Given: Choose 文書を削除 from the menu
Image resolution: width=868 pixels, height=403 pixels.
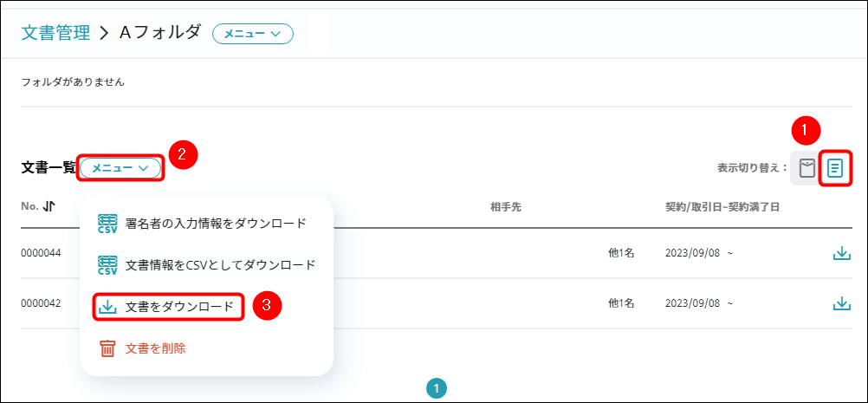Looking at the screenshot, I should click(x=155, y=348).
